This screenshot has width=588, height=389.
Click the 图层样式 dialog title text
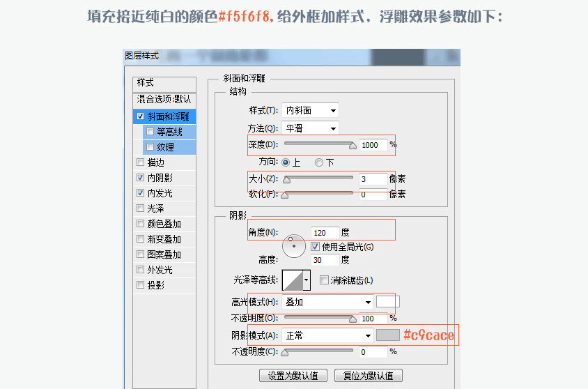[x=141, y=56]
